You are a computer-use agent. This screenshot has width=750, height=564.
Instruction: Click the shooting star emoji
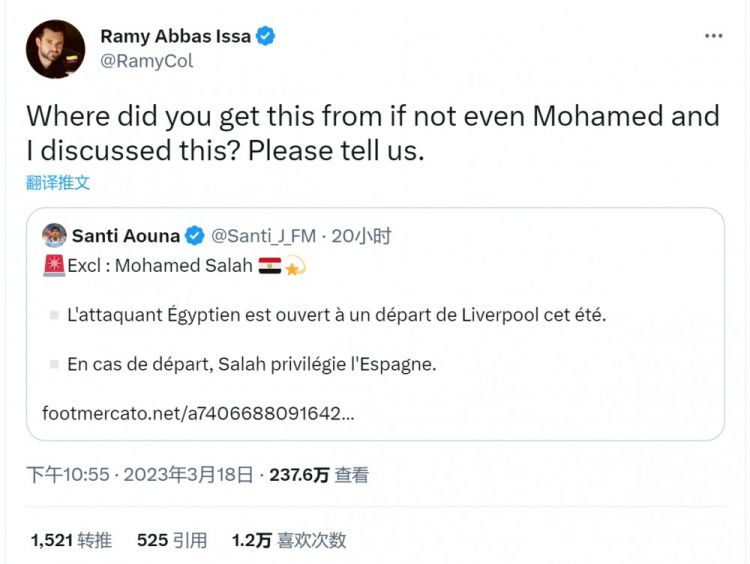tap(295, 266)
